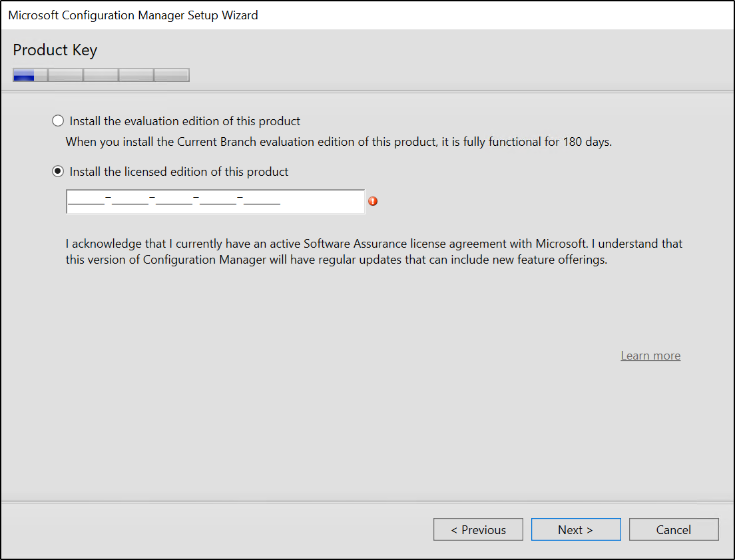The height and width of the screenshot is (560, 735).
Task: Click the '180 days' evaluation description text
Action: 338,142
